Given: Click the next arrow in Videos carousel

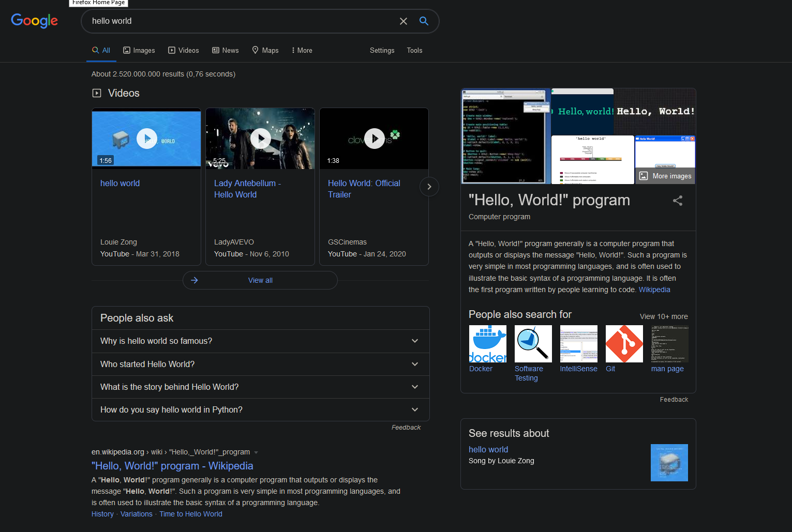Looking at the screenshot, I should [429, 187].
